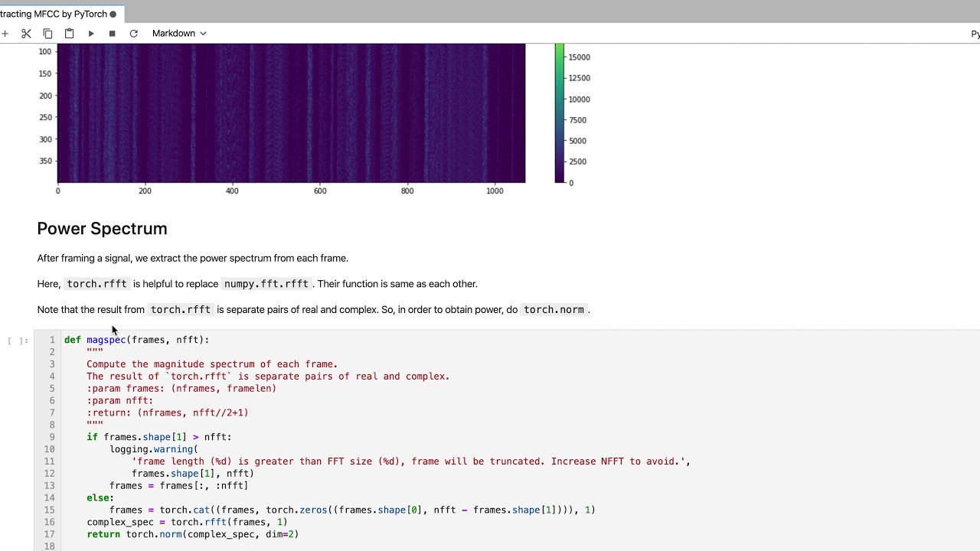The image size is (980, 551).
Task: Restart the kernel with the refresh icon
Action: 133,34
